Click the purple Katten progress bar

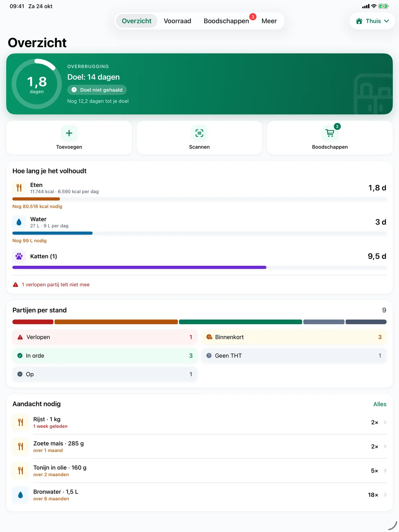tap(139, 267)
